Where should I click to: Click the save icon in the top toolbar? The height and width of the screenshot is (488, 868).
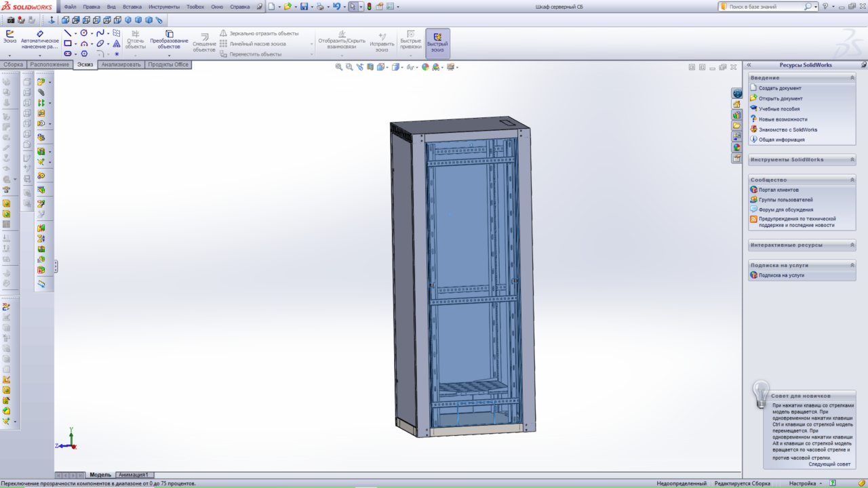pyautogui.click(x=304, y=7)
